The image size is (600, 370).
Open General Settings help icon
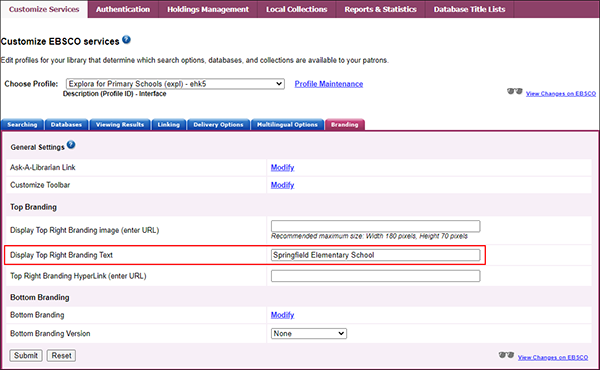pos(71,145)
